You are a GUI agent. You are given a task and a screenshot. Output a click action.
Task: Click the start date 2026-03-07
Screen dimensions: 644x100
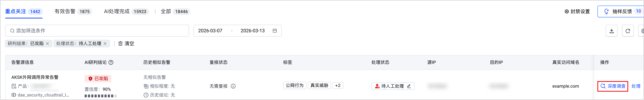point(210,31)
